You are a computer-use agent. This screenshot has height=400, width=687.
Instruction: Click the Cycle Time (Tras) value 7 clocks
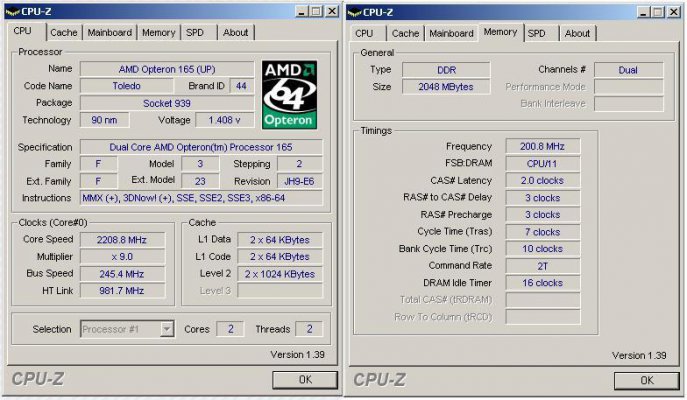click(x=543, y=232)
